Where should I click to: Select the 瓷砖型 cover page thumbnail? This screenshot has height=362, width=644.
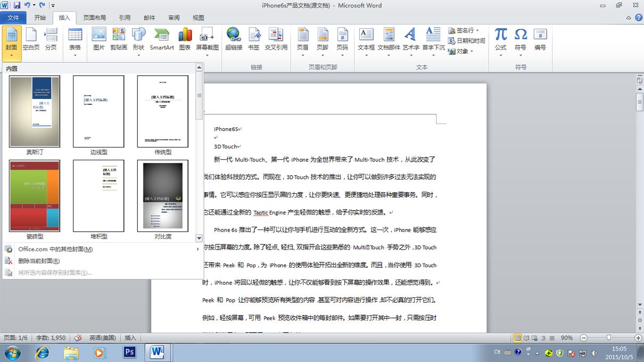tap(35, 196)
